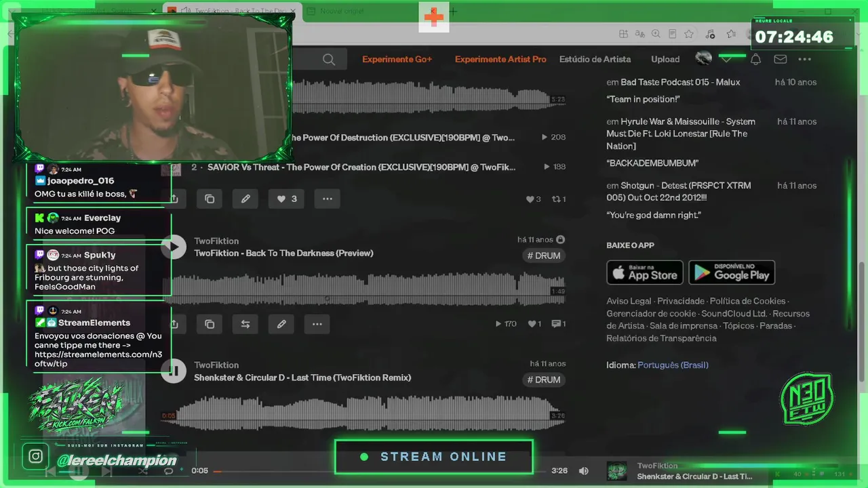Open the browser favorites list icon

pos(731,34)
